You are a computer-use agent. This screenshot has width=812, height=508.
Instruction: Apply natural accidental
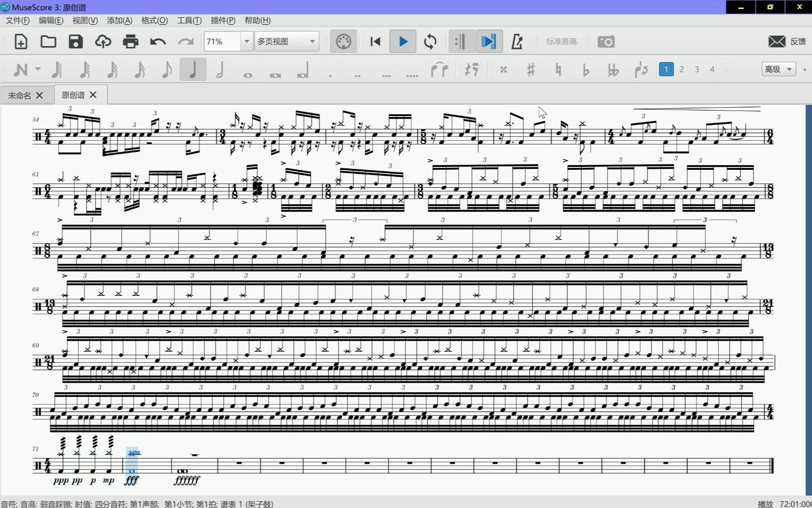[558, 70]
